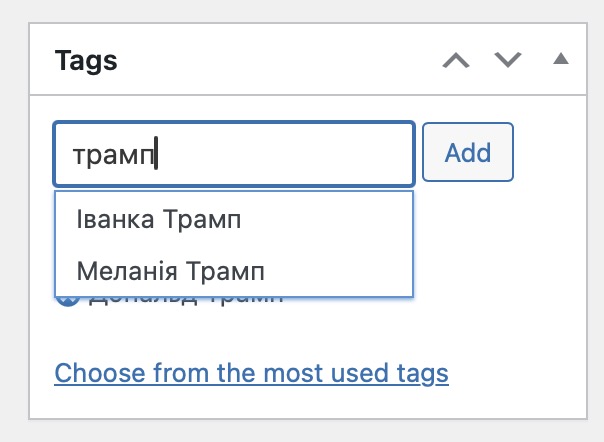Image resolution: width=604 pixels, height=442 pixels.
Task: Focus the tag input containing трамп
Action: point(234,154)
